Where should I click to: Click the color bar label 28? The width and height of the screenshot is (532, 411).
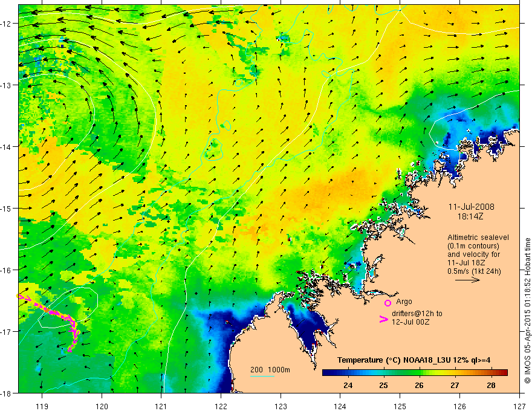point(491,385)
